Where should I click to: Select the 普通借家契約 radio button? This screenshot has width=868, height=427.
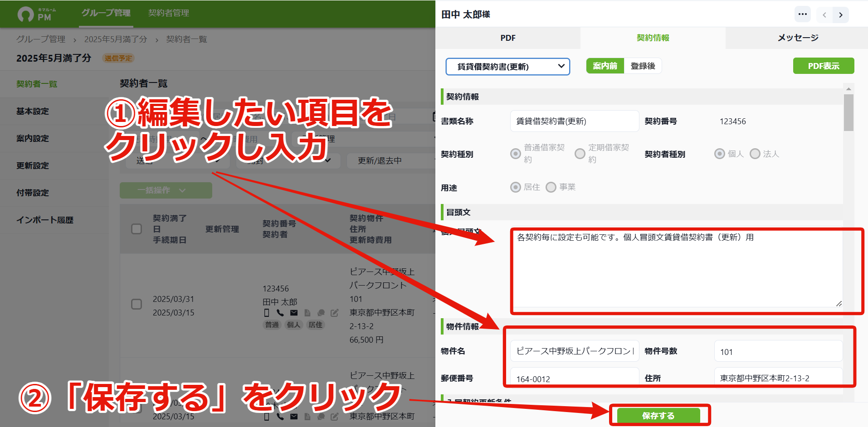click(516, 154)
